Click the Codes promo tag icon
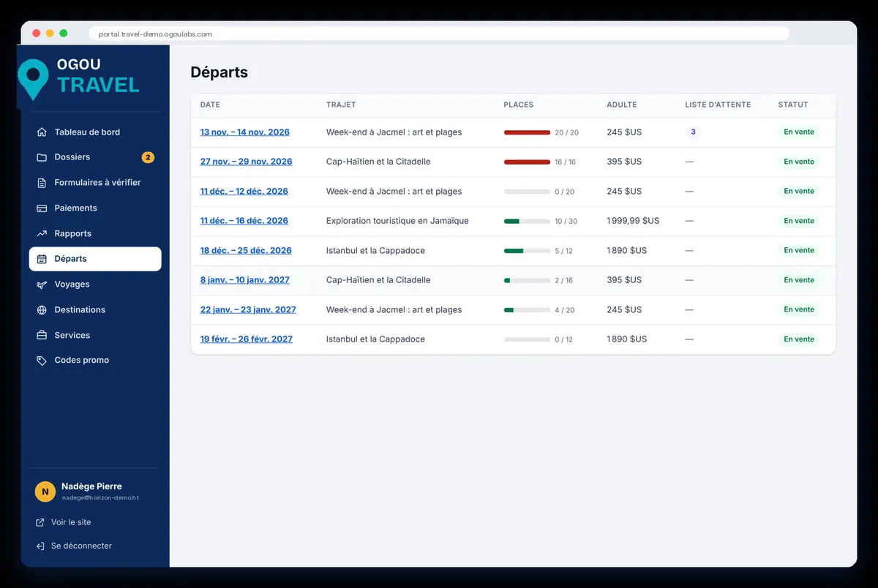This screenshot has height=588, width=878. [42, 361]
